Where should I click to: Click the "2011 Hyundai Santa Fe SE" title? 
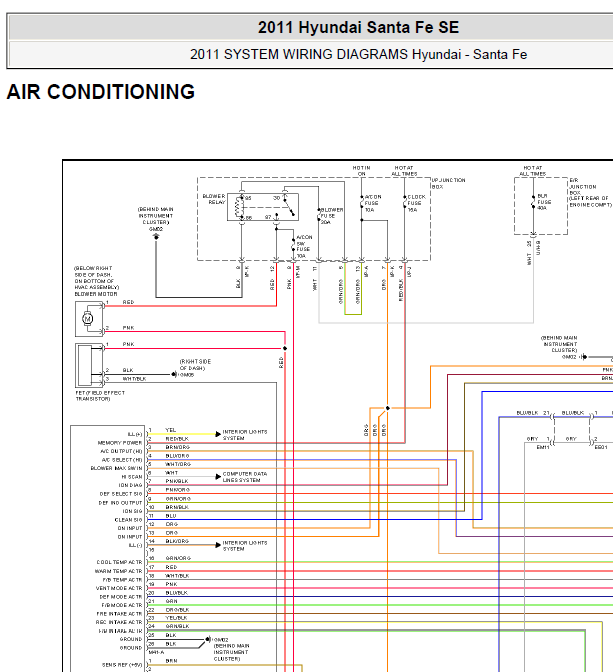pyautogui.click(x=358, y=27)
